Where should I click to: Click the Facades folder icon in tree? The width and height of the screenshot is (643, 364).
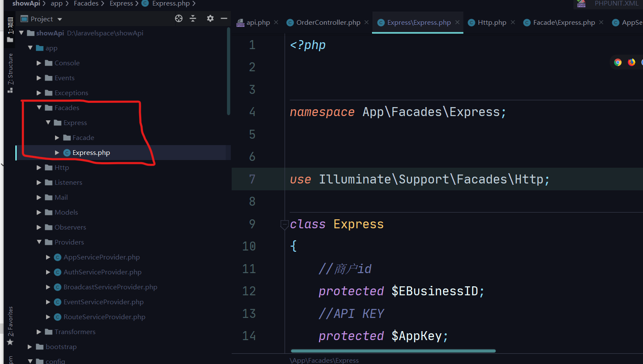pos(49,108)
